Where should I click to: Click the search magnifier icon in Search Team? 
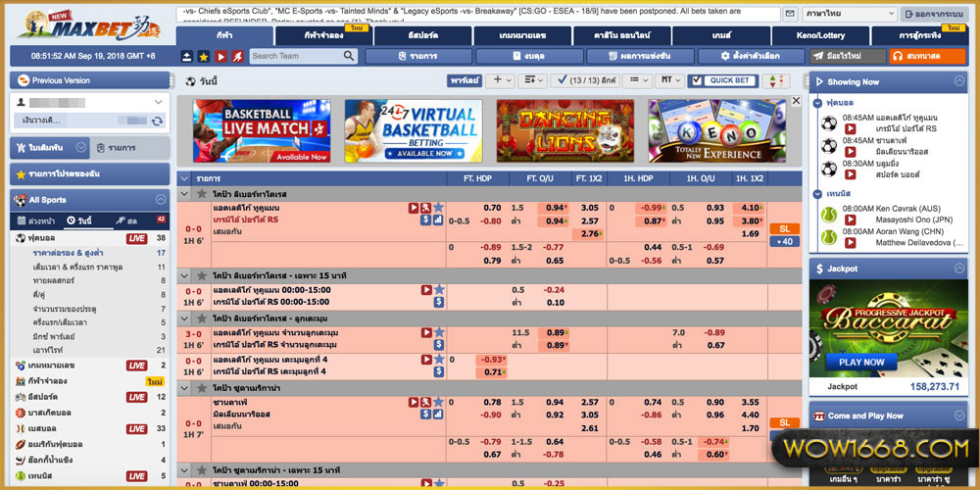349,57
